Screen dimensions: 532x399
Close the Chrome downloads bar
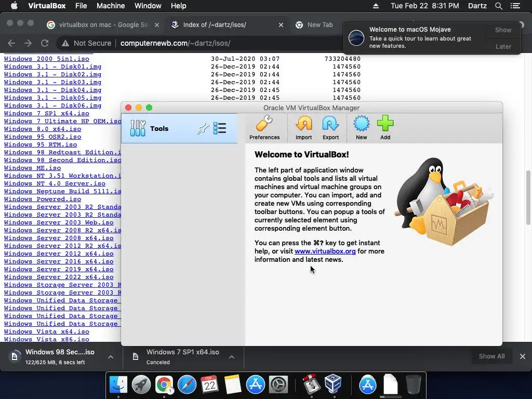click(523, 356)
